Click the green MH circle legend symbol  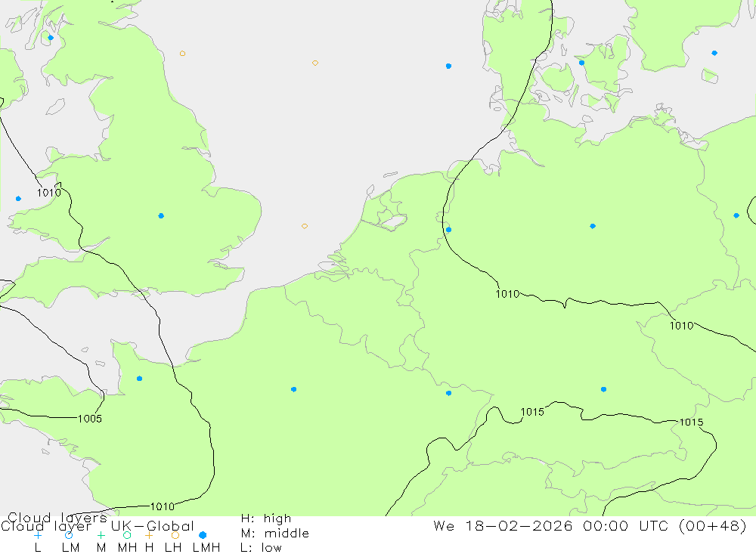[127, 535]
